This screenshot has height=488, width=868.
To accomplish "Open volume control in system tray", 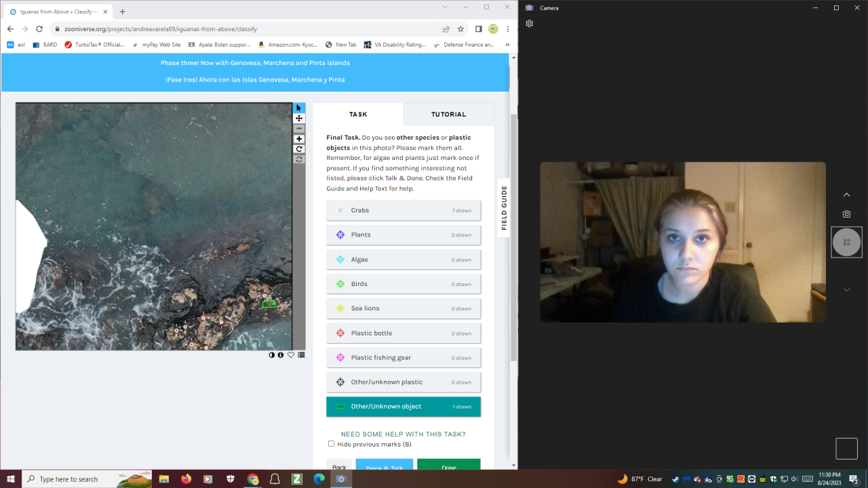I will [x=794, y=479].
